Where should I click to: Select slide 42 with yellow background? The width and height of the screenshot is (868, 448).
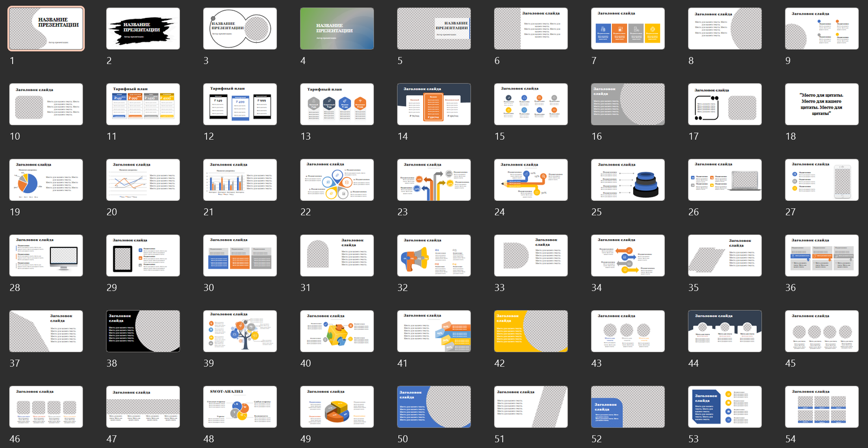click(531, 331)
